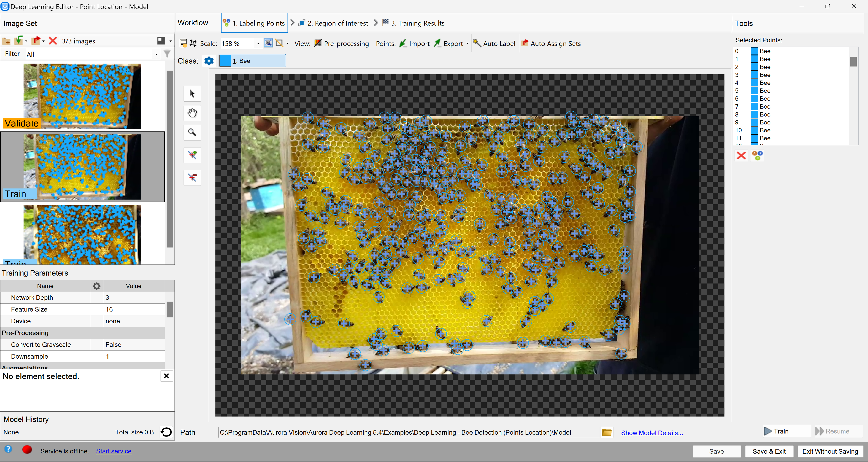The image size is (868, 462).
Task: Pick the magnifier zoom tool
Action: pos(192,132)
